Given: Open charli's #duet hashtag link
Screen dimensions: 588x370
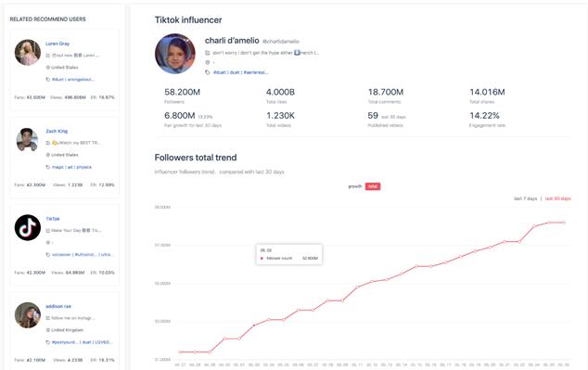Looking at the screenshot, I should tap(220, 72).
